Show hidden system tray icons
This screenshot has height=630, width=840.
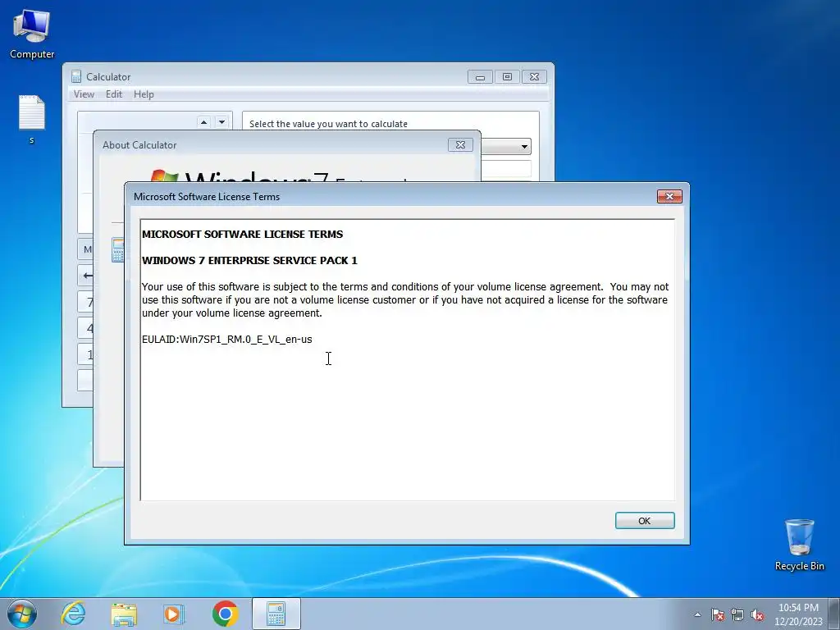point(697,614)
